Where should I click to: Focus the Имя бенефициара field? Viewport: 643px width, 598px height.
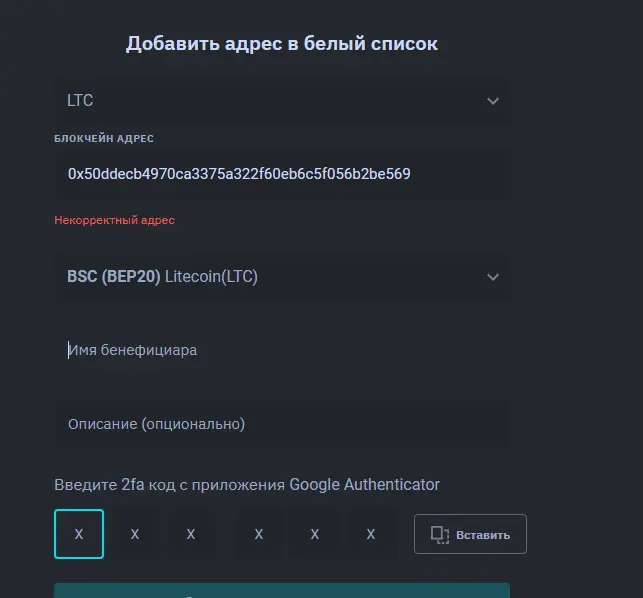click(x=282, y=350)
